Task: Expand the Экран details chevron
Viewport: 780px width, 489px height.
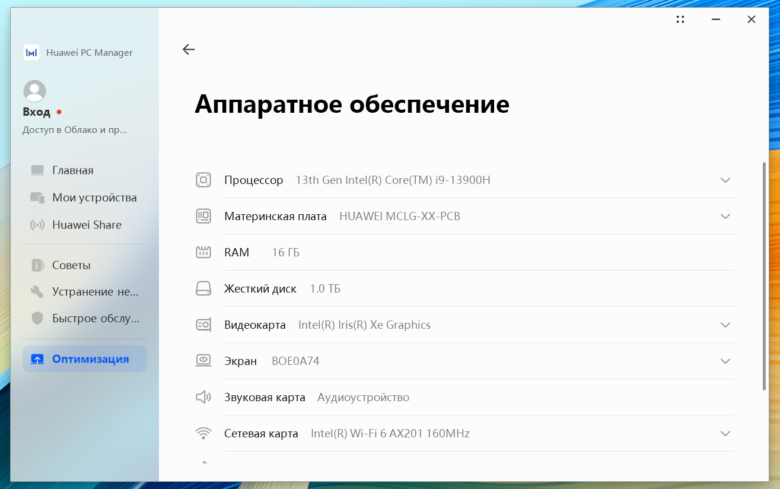Action: [725, 361]
